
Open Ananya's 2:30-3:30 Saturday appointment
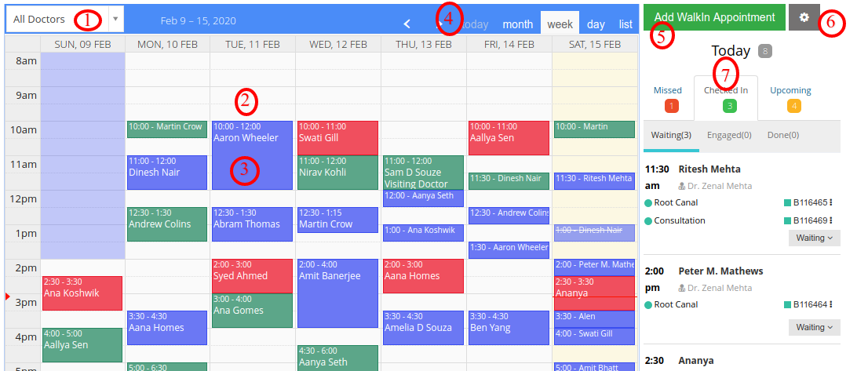click(x=594, y=293)
